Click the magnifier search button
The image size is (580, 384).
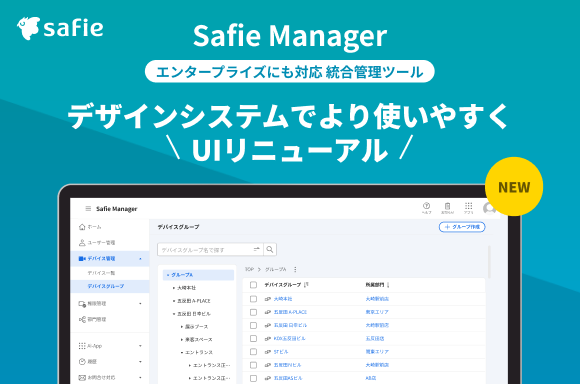[270, 249]
